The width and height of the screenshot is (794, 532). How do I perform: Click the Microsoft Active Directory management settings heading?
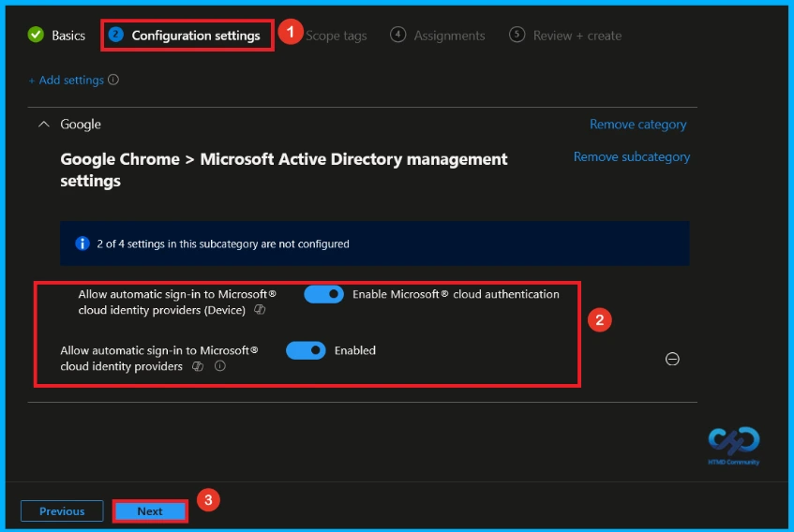pyautogui.click(x=283, y=170)
